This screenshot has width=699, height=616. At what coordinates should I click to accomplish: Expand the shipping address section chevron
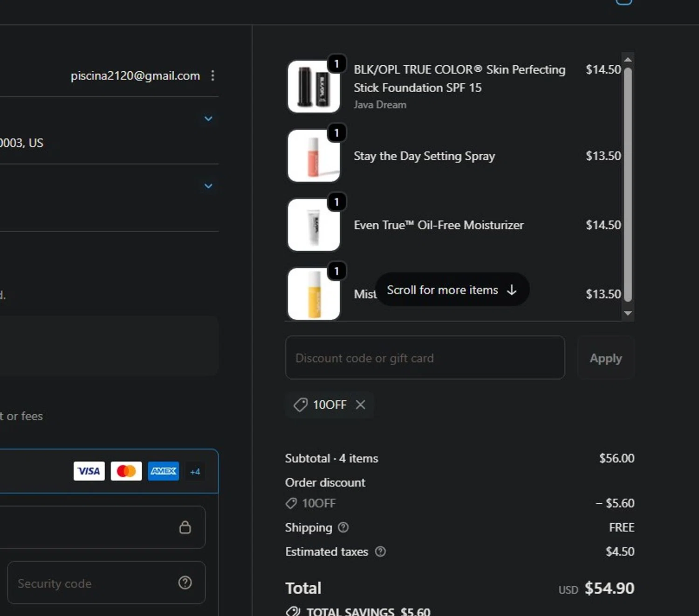pos(208,118)
